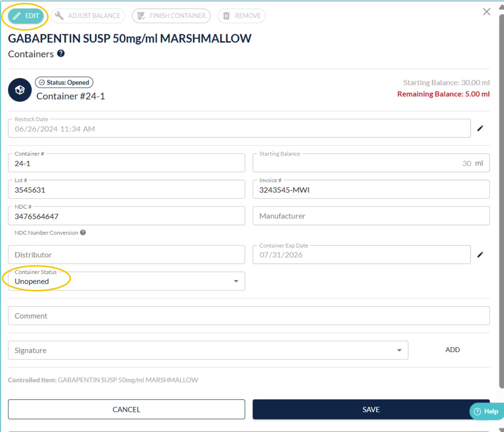The height and width of the screenshot is (432, 504).
Task: Click the Comment field
Action: (249, 316)
